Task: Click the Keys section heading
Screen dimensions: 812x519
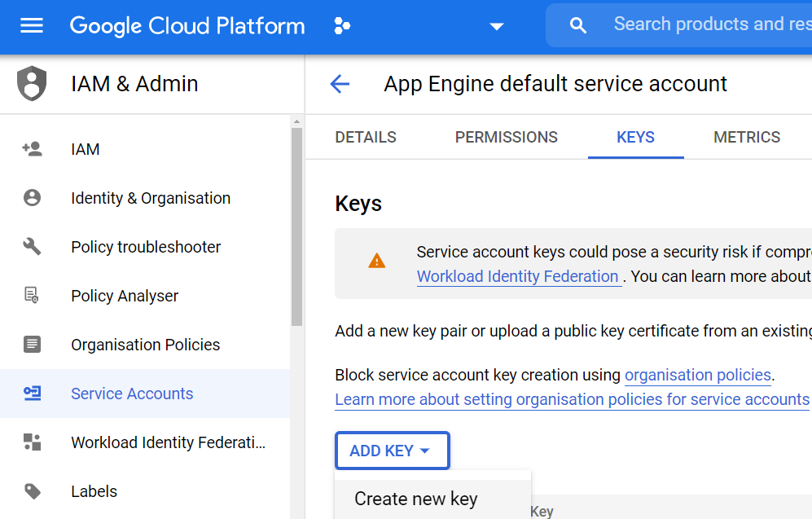Action: [358, 204]
